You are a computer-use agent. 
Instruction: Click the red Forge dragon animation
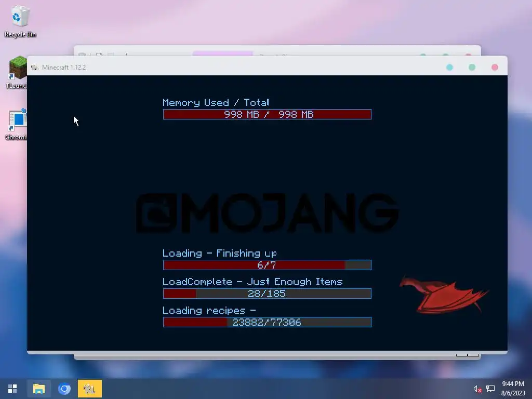(x=444, y=295)
